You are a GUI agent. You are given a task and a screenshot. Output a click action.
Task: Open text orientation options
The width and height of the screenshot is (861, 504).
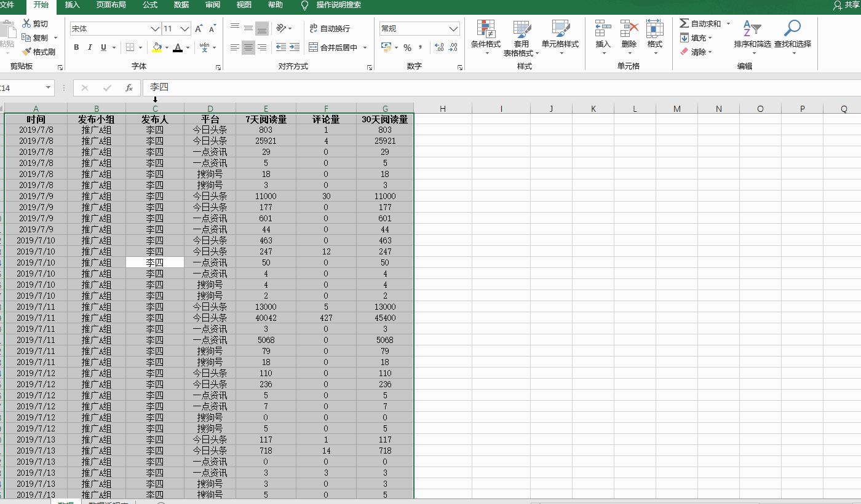tap(284, 28)
